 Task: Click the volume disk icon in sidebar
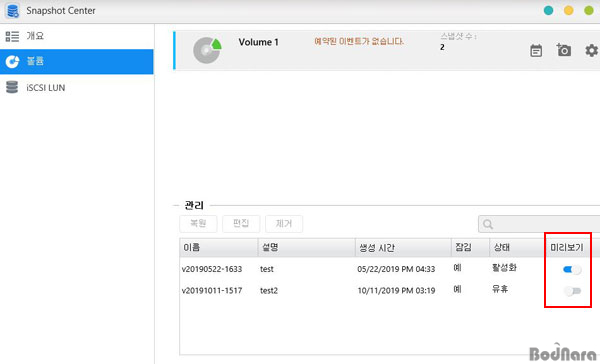(12, 61)
